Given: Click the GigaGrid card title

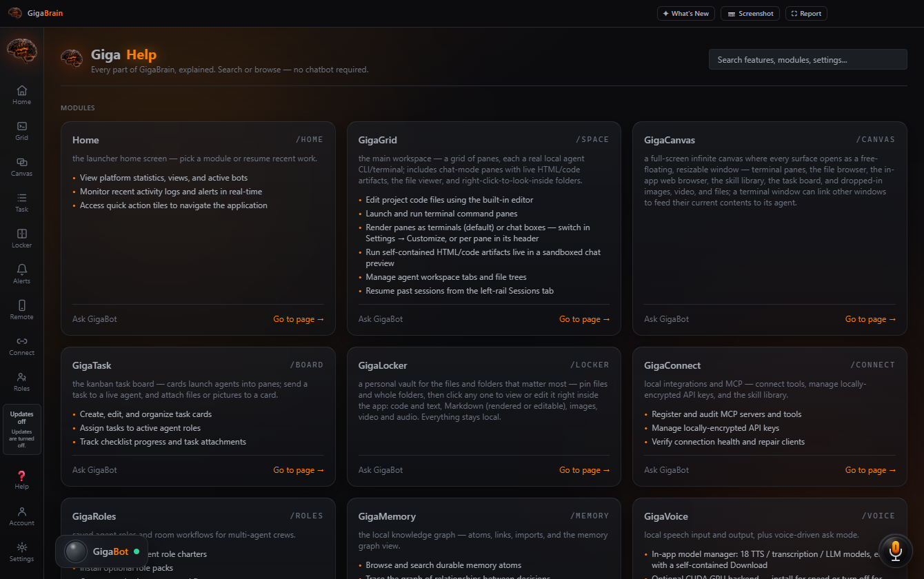Looking at the screenshot, I should (x=378, y=140).
